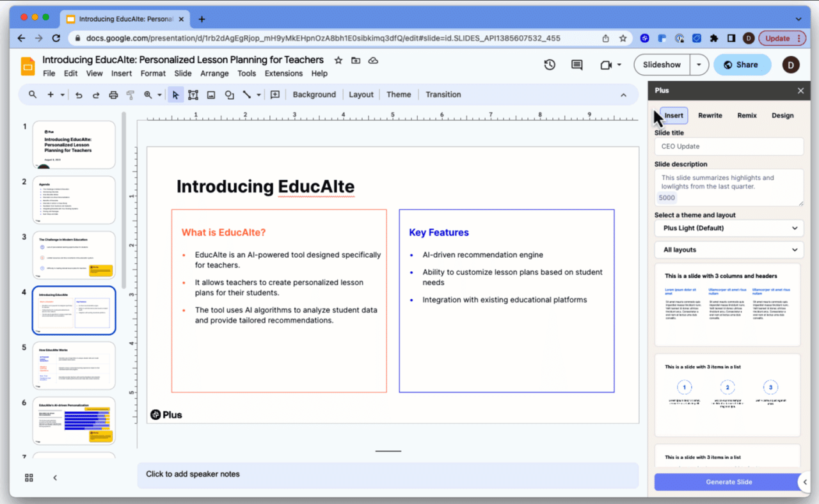Select the shape tool
Image resolution: width=819 pixels, height=504 pixels.
229,94
